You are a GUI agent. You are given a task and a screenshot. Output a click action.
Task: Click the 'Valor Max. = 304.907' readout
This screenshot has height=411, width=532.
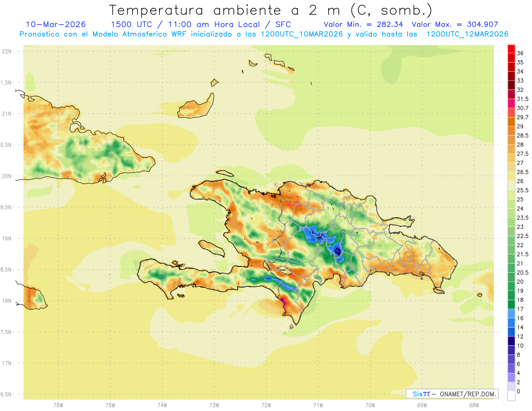[455, 24]
